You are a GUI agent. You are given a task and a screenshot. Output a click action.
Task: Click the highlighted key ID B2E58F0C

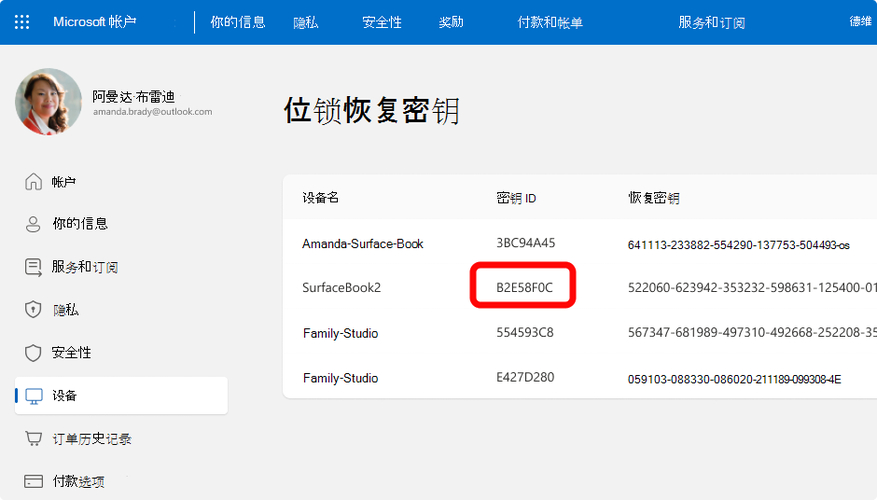click(524, 288)
